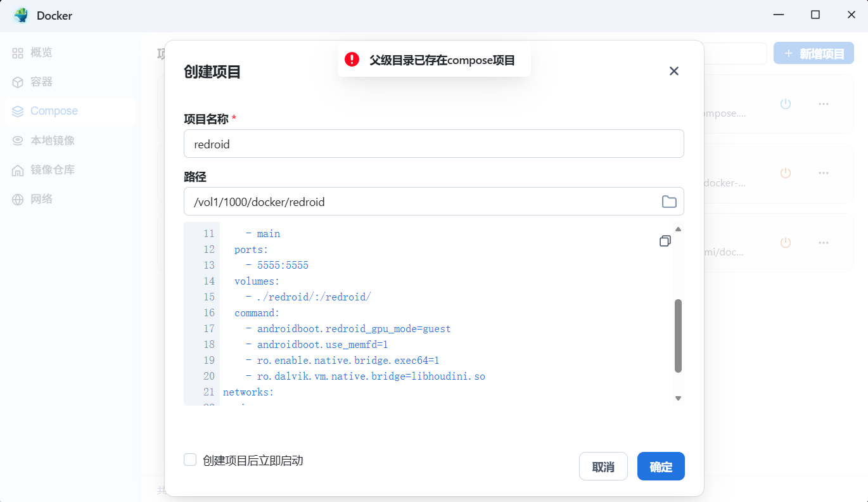This screenshot has width=868, height=502.
Task: Click the 路径 label
Action: pyautogui.click(x=195, y=177)
